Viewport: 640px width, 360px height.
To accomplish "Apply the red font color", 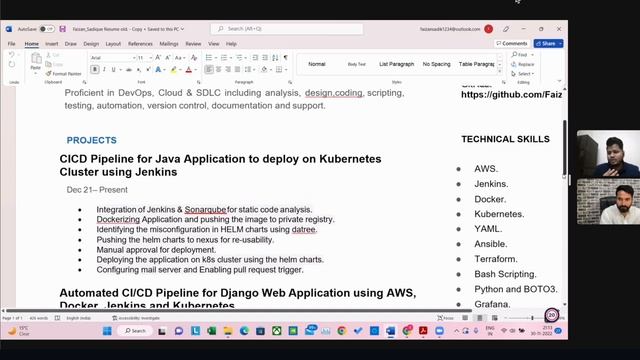I will [x=189, y=70].
